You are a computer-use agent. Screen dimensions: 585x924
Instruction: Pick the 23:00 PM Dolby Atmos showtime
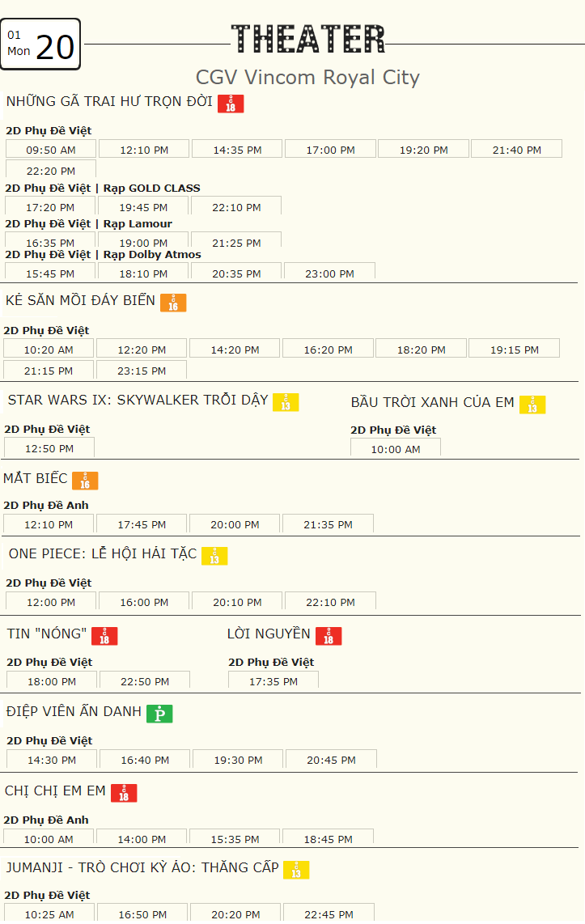tap(330, 271)
